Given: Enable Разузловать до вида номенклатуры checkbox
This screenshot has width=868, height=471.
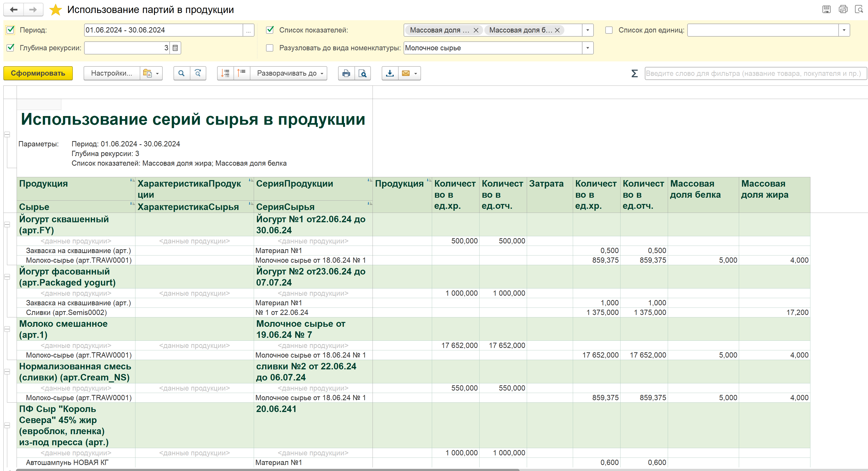Looking at the screenshot, I should (x=270, y=48).
